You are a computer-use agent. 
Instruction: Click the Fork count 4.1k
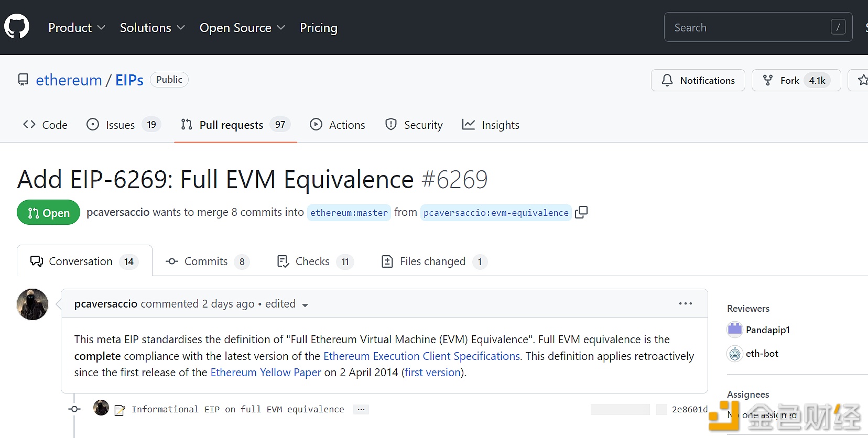[x=817, y=80]
